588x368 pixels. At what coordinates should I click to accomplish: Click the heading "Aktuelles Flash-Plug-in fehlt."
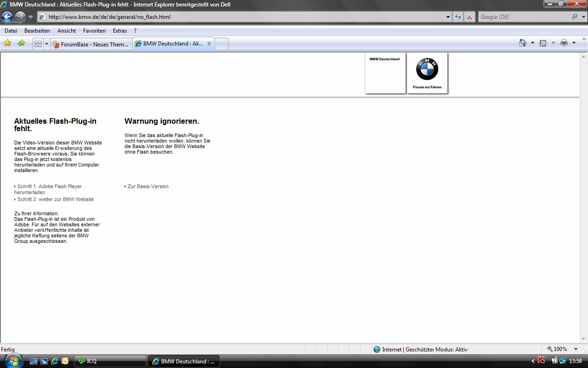(55, 125)
